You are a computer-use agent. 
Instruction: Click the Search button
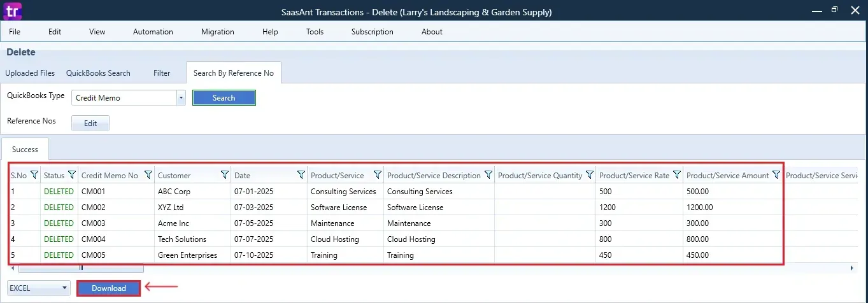[x=224, y=98]
